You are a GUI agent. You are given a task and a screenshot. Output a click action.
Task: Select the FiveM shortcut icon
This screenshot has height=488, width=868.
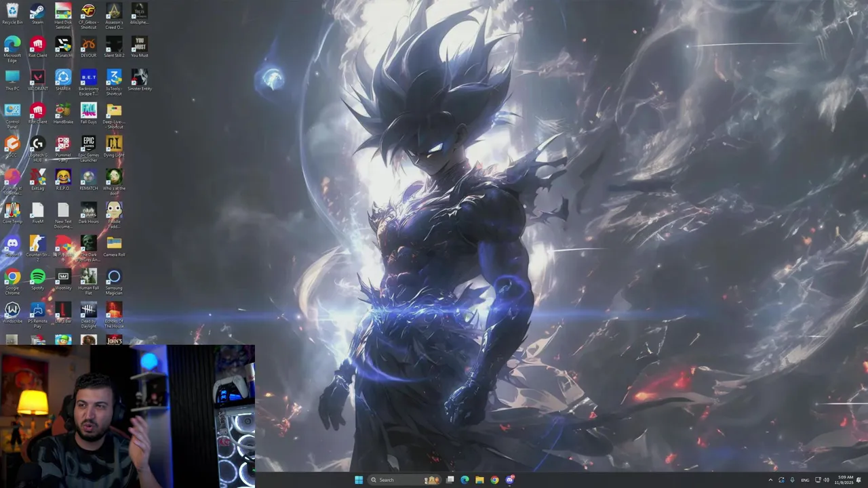[x=37, y=213]
